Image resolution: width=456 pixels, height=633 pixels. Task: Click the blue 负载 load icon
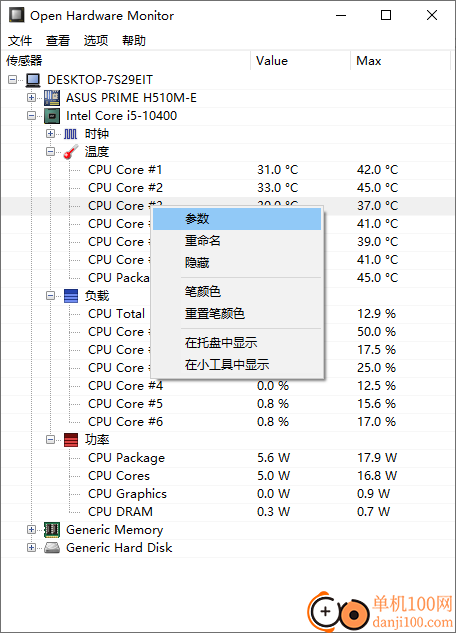click(71, 296)
